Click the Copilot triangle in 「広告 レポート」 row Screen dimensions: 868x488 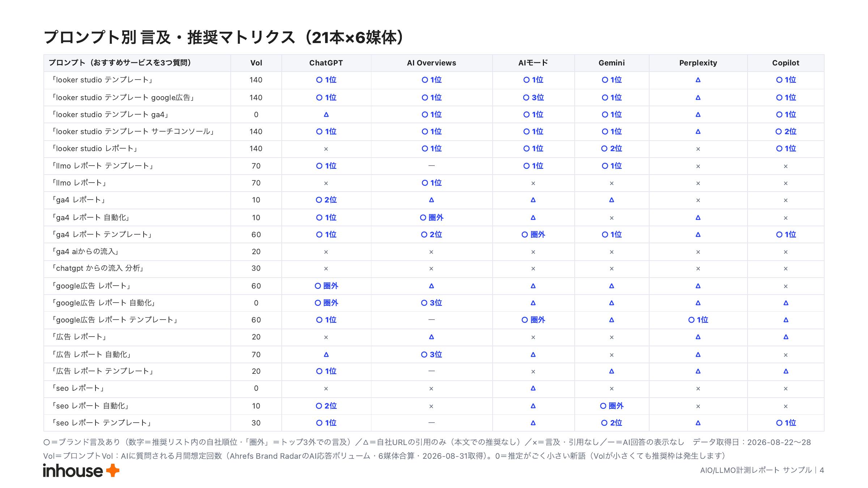786,337
